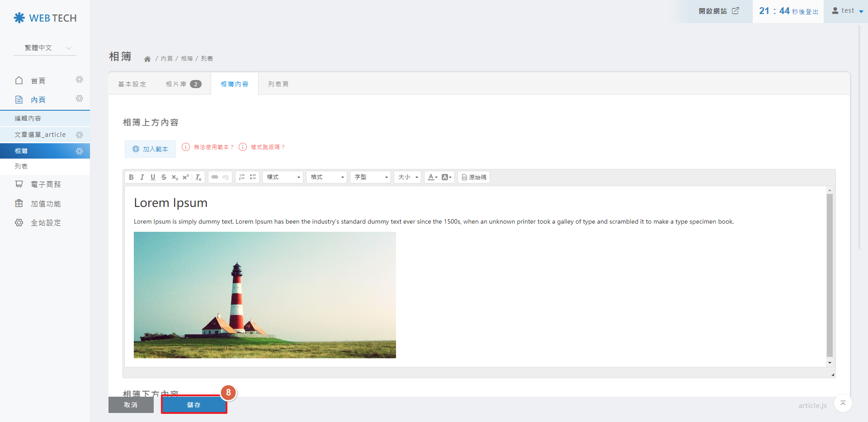Screen dimensions: 868x422
Task: Toggle superscript formatting
Action: point(186,177)
